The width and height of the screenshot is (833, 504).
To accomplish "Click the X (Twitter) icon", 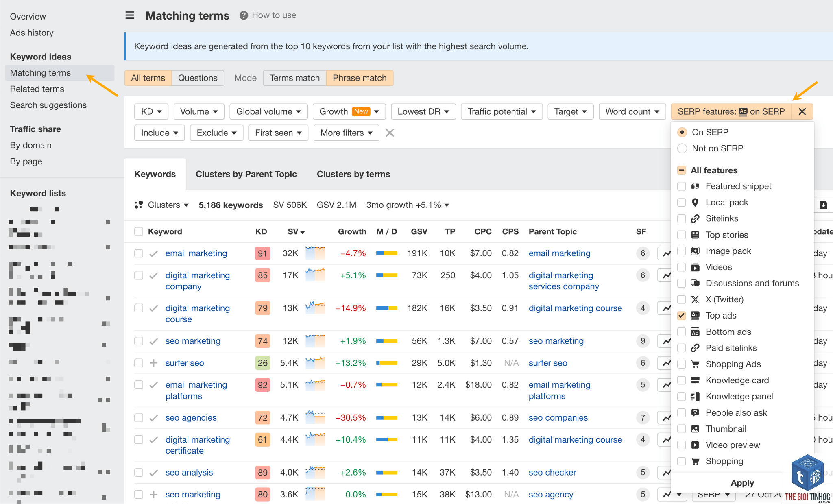I will pyautogui.click(x=695, y=299).
